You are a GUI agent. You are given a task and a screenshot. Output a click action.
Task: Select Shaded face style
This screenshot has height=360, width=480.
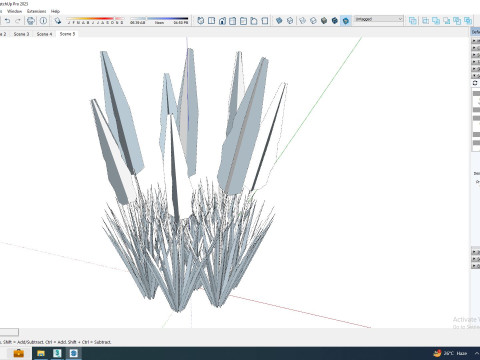324,21
